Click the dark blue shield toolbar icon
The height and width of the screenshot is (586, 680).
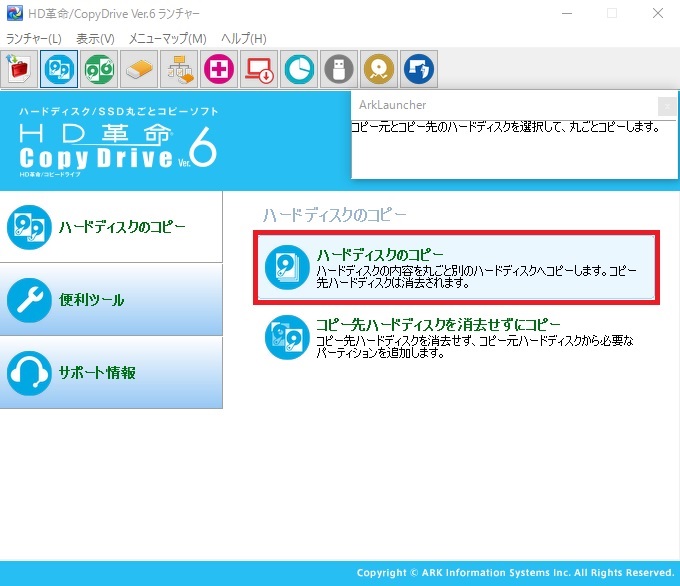pos(418,69)
